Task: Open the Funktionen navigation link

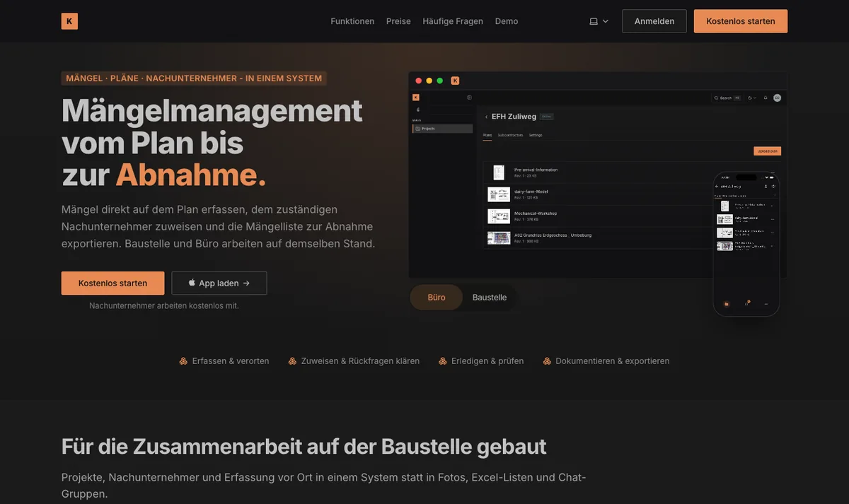Action: pyautogui.click(x=352, y=21)
